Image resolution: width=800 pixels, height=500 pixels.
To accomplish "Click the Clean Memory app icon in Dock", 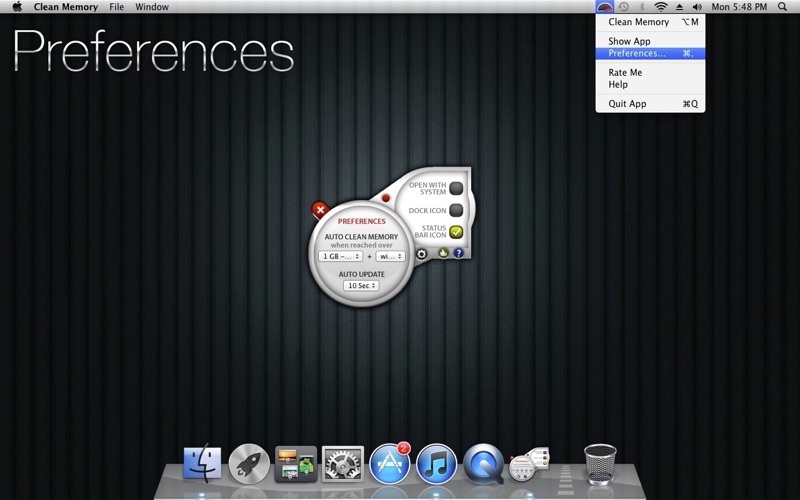I will [x=529, y=464].
